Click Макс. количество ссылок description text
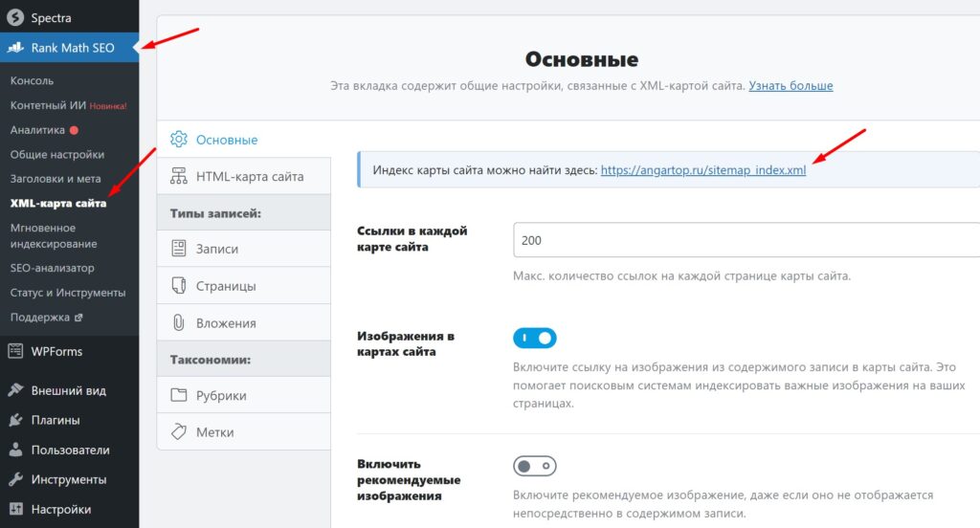This screenshot has height=528, width=980. coord(681,275)
